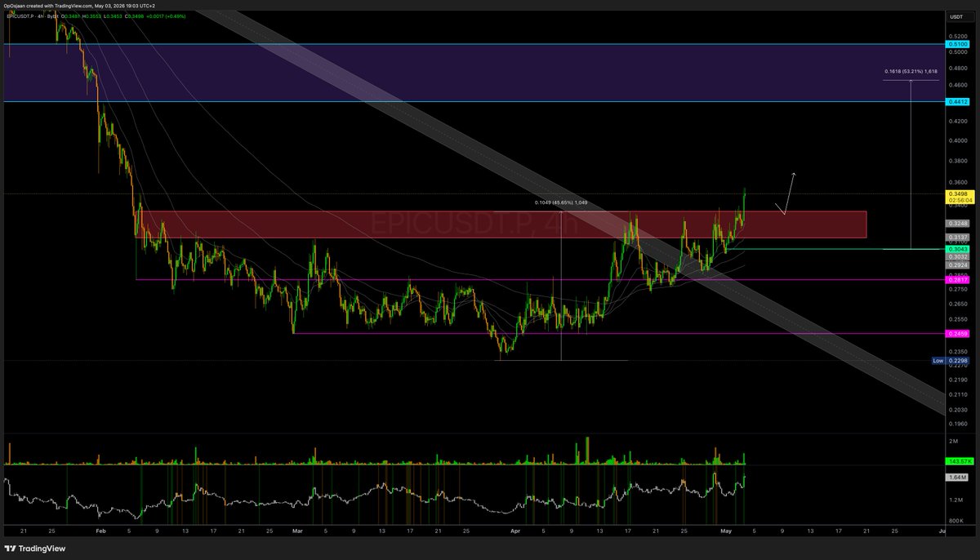Click the 0.4600 price scale value
This screenshot has height=560, width=980.
pyautogui.click(x=958, y=85)
